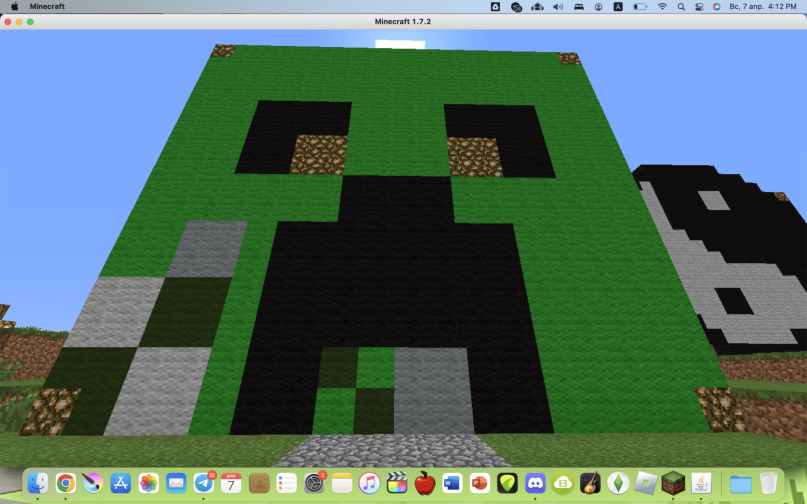Open Final Cut Pro in dock
807x504 pixels.
coord(397,483)
